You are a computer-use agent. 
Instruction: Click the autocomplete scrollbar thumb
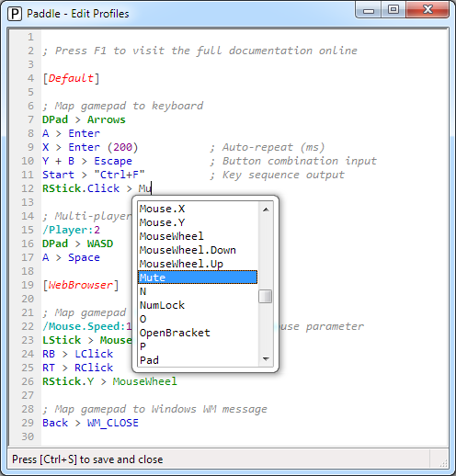pyautogui.click(x=266, y=296)
